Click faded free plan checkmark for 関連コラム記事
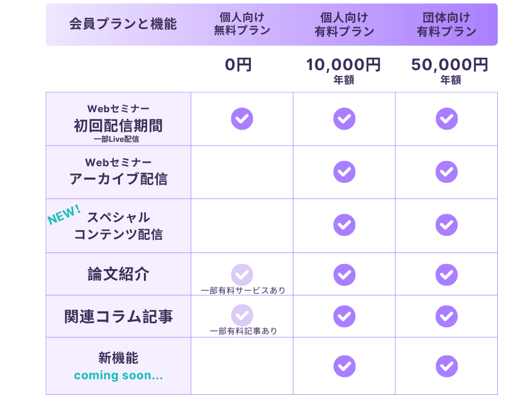The width and height of the screenshot is (532, 399). coord(242,315)
